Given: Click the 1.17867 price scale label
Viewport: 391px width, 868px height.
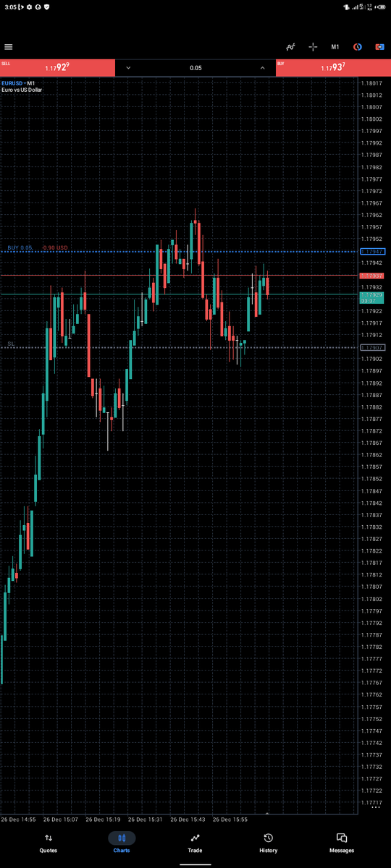Looking at the screenshot, I should tap(371, 443).
